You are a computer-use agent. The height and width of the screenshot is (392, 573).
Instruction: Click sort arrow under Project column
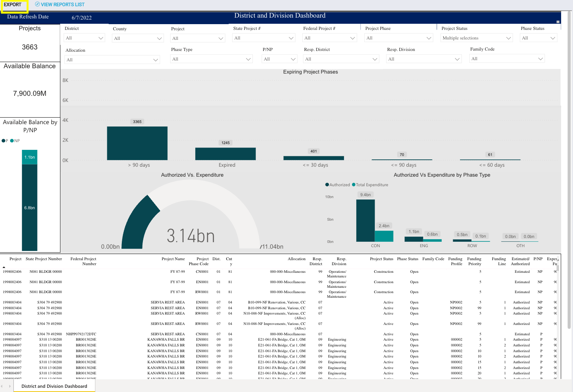(x=4, y=267)
